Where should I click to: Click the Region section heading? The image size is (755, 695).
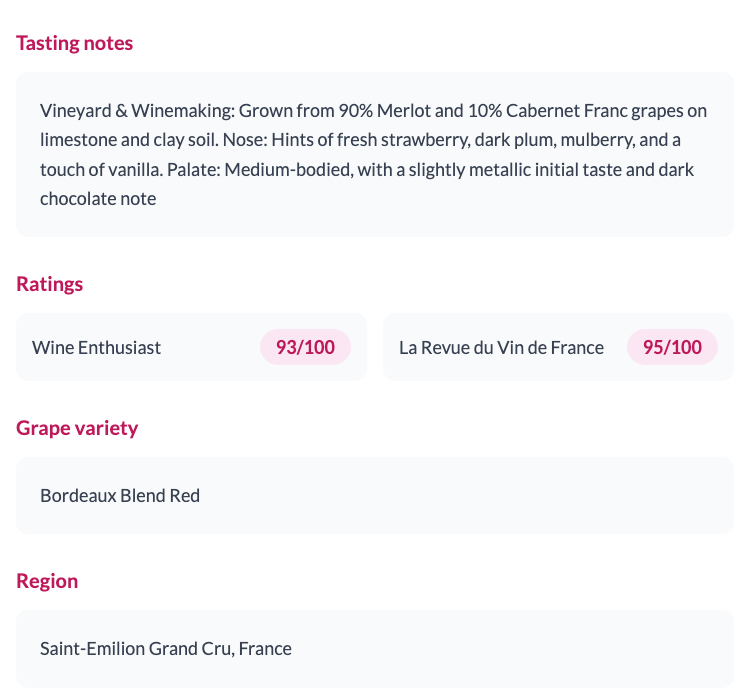47,581
